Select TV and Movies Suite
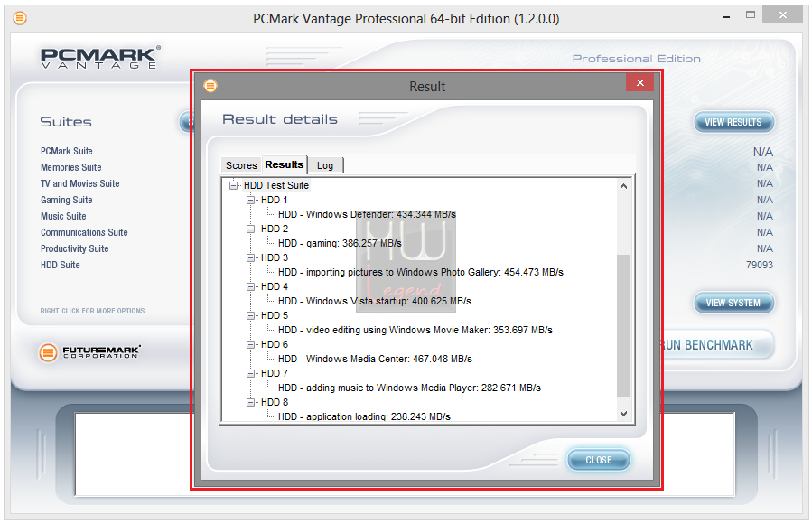The width and height of the screenshot is (812, 524). (x=80, y=183)
